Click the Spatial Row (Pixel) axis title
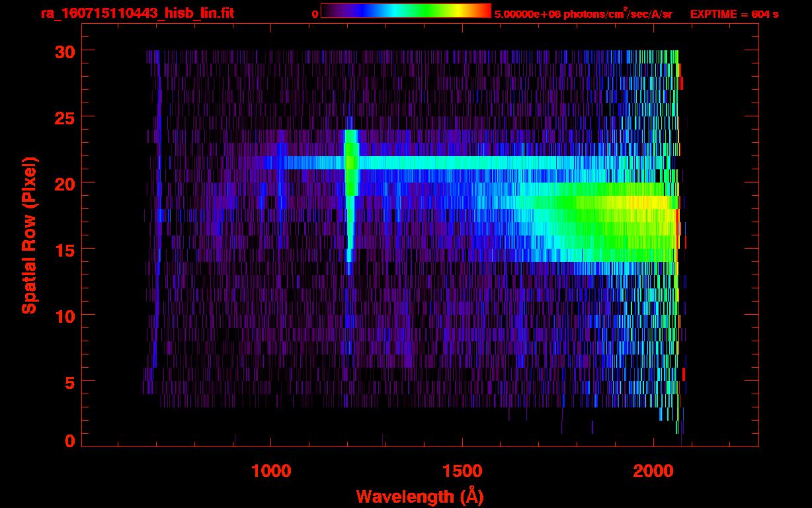 coord(28,235)
